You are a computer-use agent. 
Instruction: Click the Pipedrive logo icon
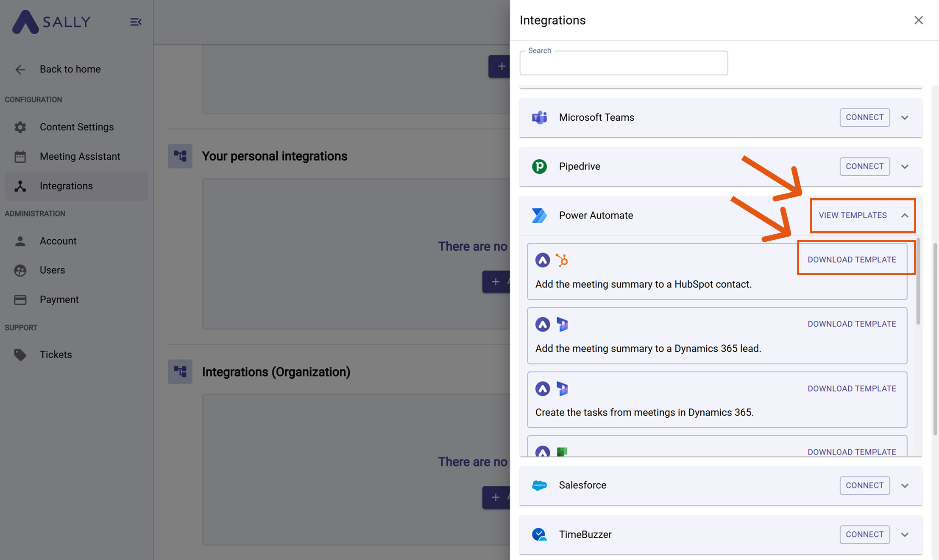pyautogui.click(x=539, y=166)
